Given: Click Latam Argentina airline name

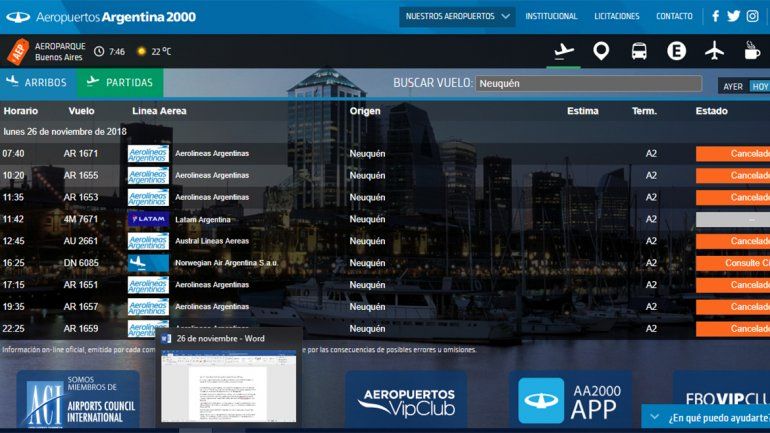Looking at the screenshot, I should coord(203,219).
